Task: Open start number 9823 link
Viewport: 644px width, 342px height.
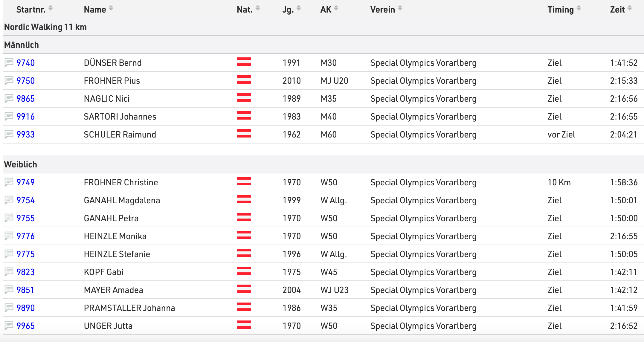Action: coord(26,272)
